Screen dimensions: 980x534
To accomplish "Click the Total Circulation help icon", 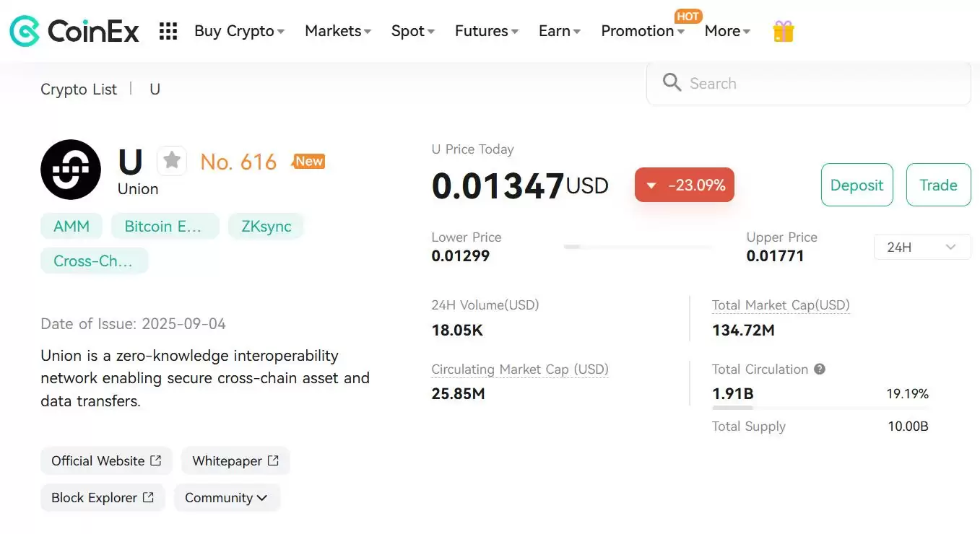I will point(820,369).
